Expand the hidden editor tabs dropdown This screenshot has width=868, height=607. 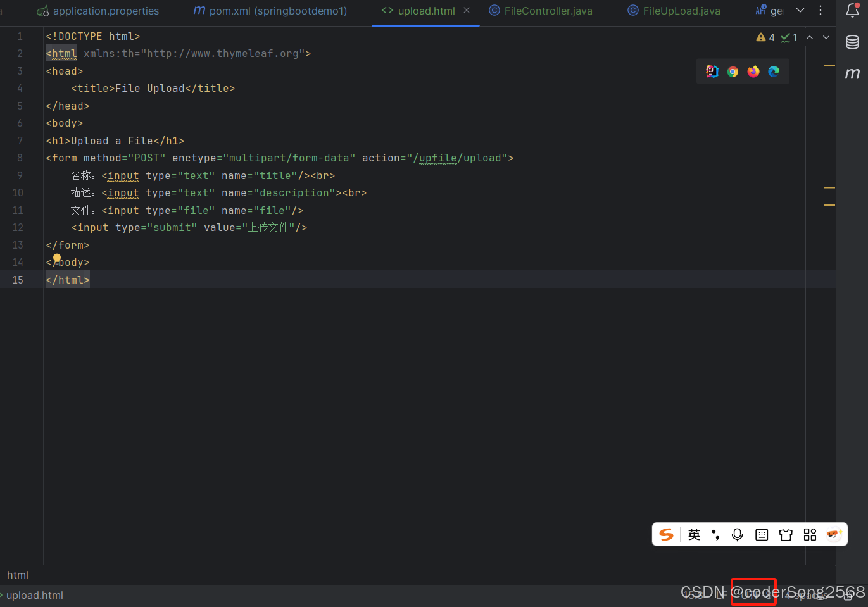(800, 11)
